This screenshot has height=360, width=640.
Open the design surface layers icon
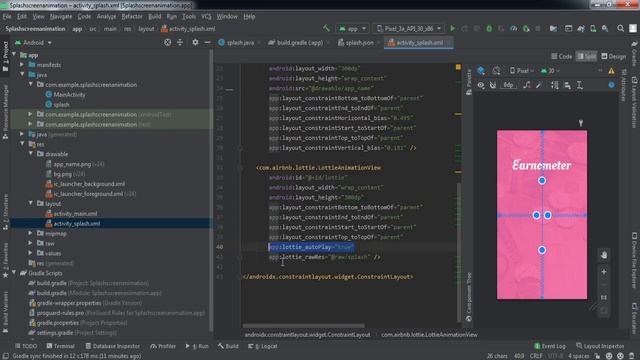tap(481, 71)
